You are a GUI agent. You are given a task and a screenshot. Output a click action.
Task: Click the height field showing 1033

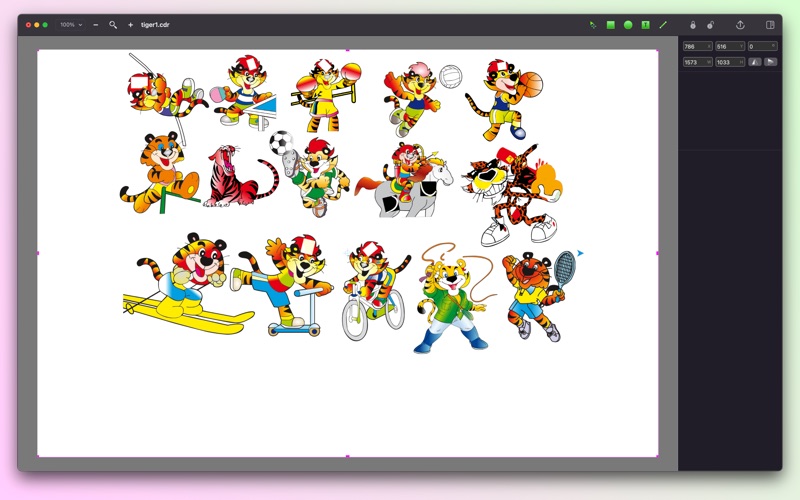coord(730,62)
